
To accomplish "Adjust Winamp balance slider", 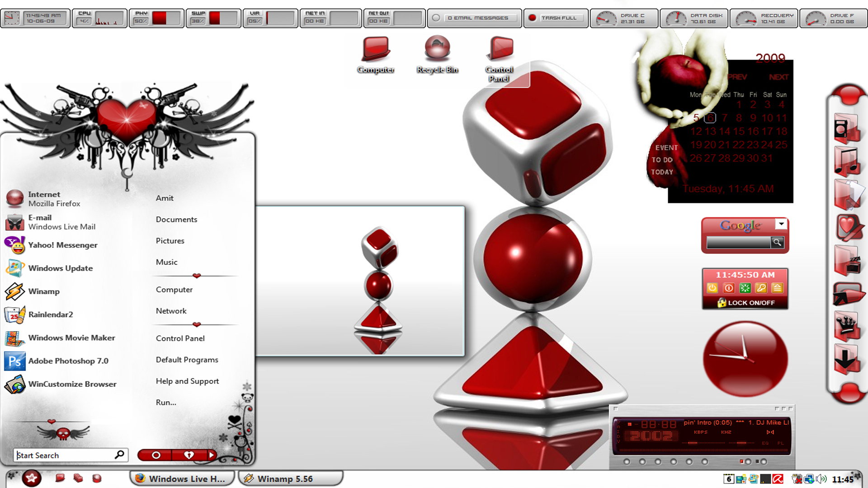I will (x=741, y=443).
